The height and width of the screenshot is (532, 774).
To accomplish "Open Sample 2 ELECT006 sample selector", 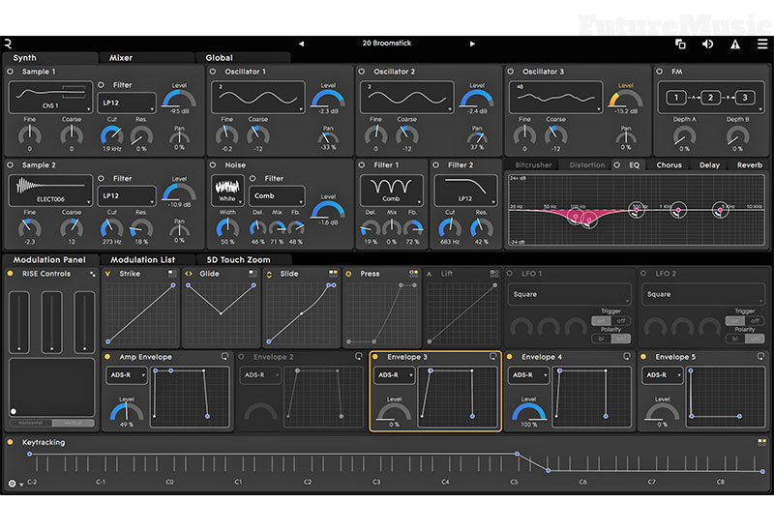I will (x=50, y=190).
